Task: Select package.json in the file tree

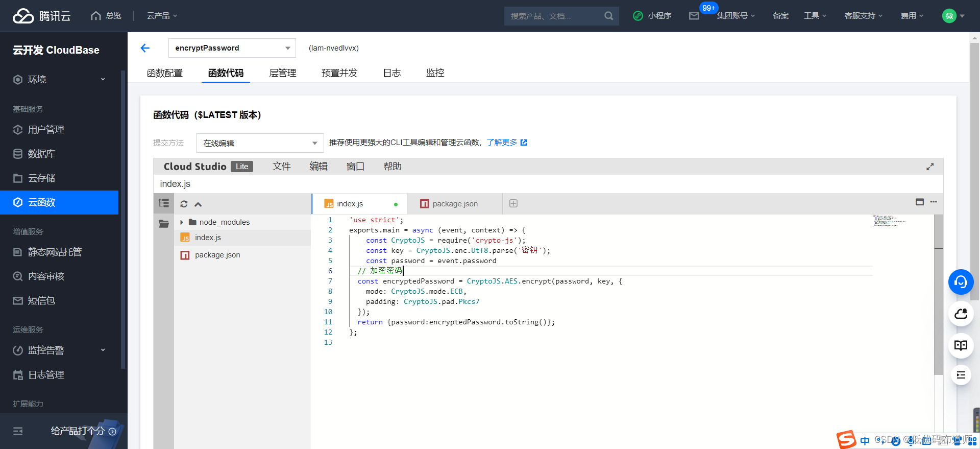Action: tap(242, 255)
